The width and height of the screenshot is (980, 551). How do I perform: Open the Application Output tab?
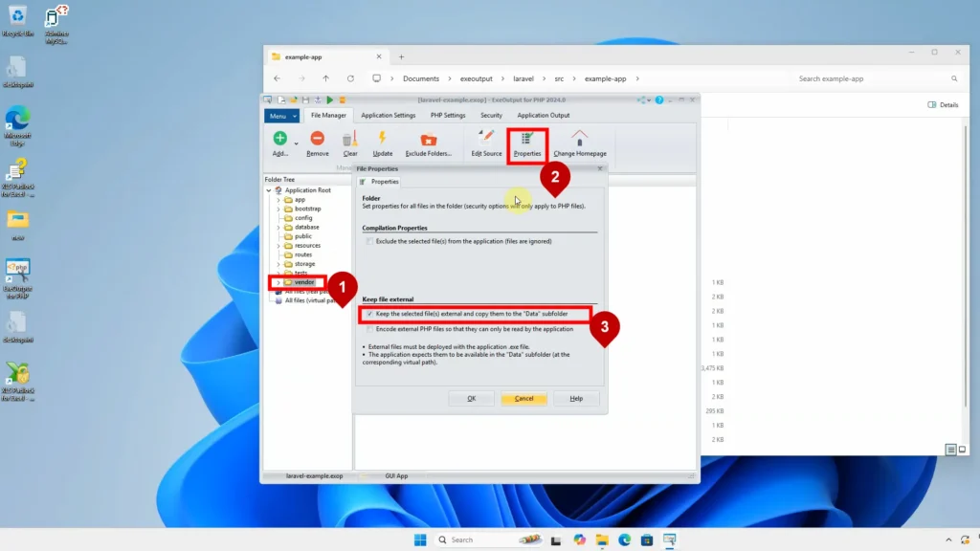(544, 116)
